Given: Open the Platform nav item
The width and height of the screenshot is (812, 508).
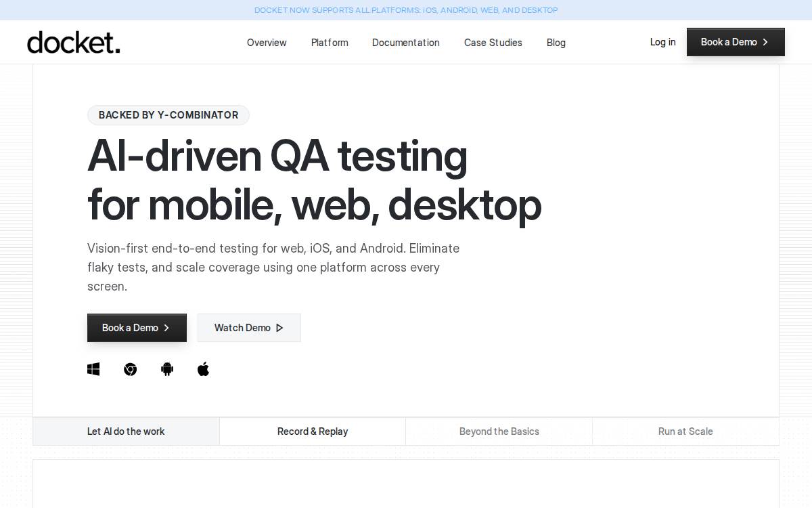Looking at the screenshot, I should (x=330, y=43).
